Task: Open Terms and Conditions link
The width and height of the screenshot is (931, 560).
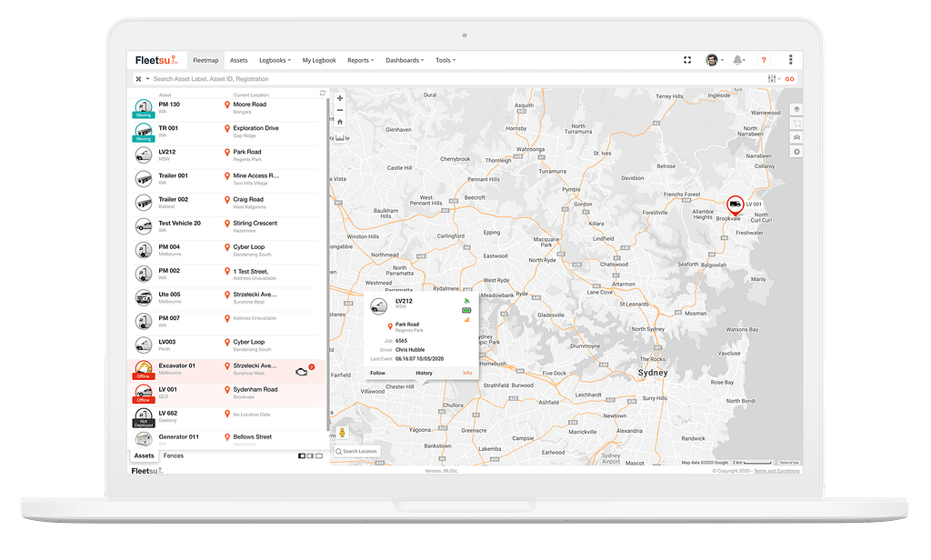Action: (x=776, y=471)
